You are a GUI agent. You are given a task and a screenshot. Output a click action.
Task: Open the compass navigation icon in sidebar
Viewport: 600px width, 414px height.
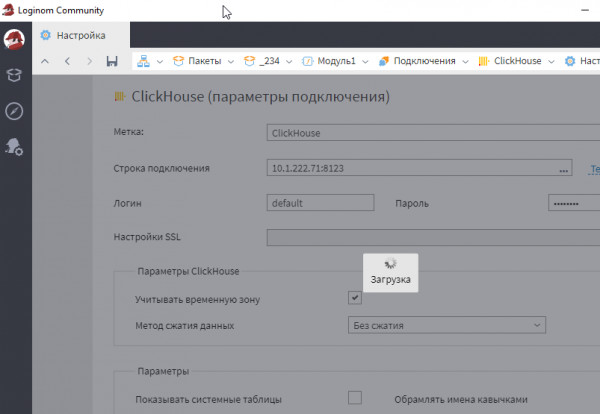click(x=14, y=111)
